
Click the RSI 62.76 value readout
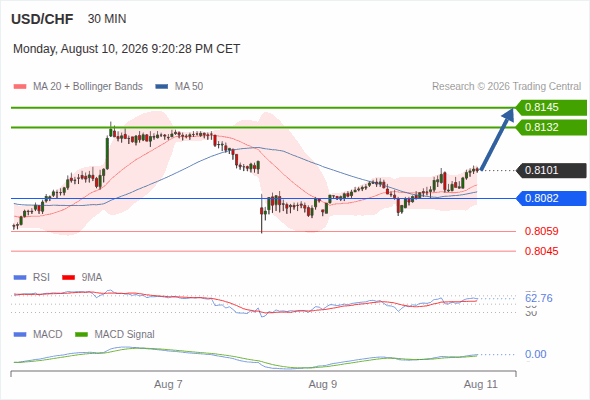[539, 298]
